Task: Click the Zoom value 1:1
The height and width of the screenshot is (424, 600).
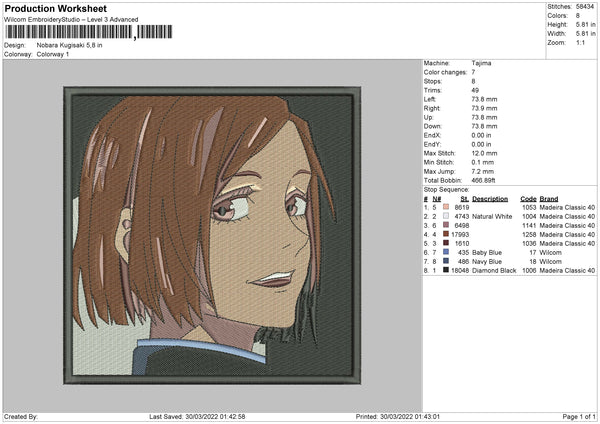Action: click(580, 42)
